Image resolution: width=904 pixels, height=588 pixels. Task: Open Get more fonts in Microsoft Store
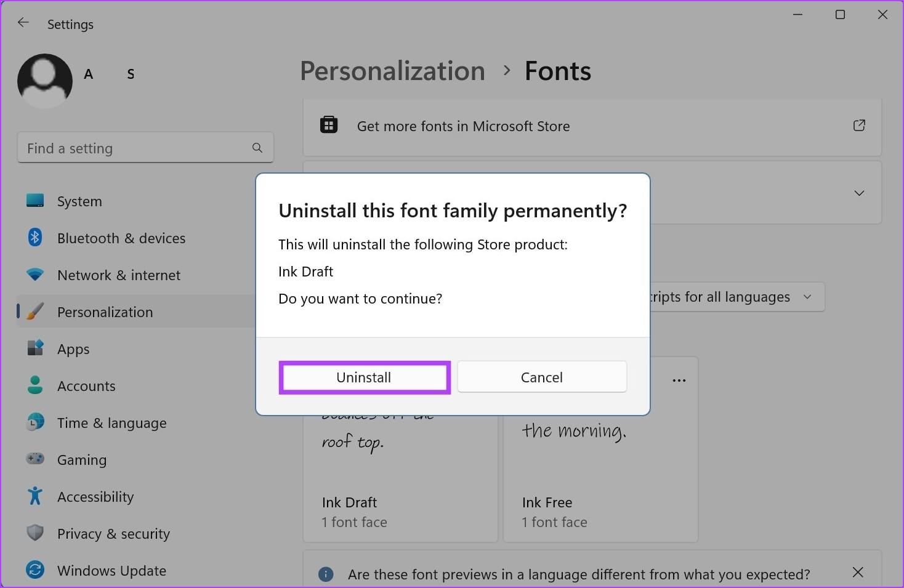click(x=592, y=126)
